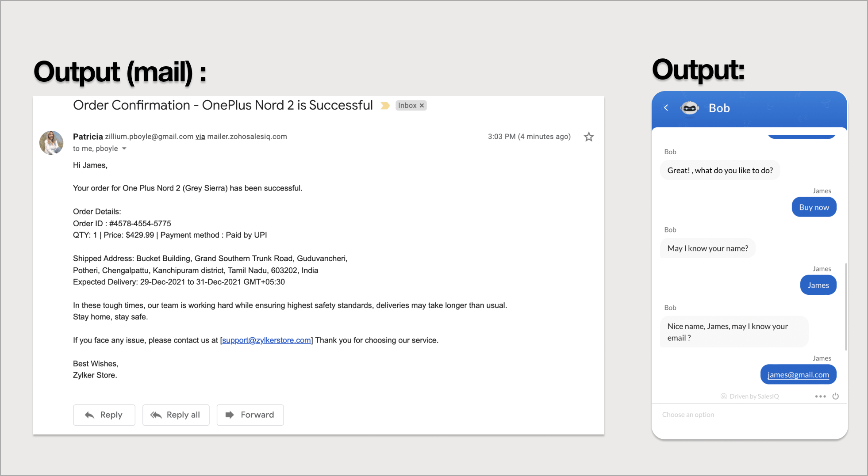Click the james@gmail.com link in chat
Screen dimensions: 868x476
(798, 375)
